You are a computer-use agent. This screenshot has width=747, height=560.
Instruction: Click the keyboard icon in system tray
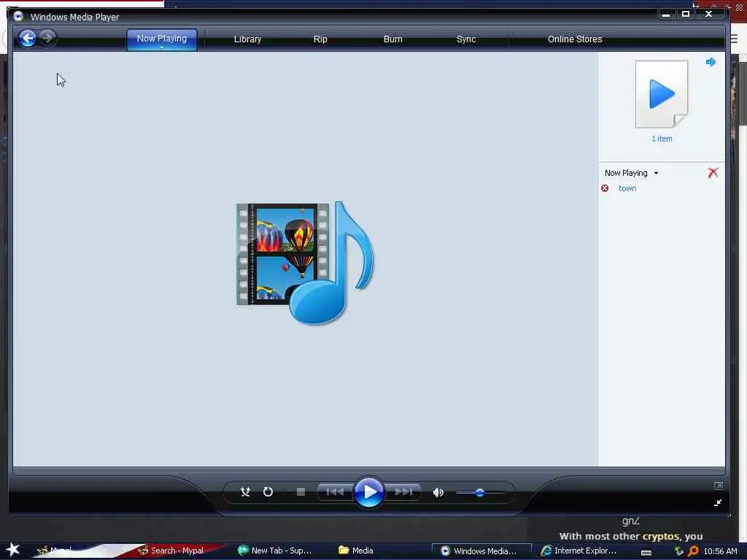tap(646, 552)
